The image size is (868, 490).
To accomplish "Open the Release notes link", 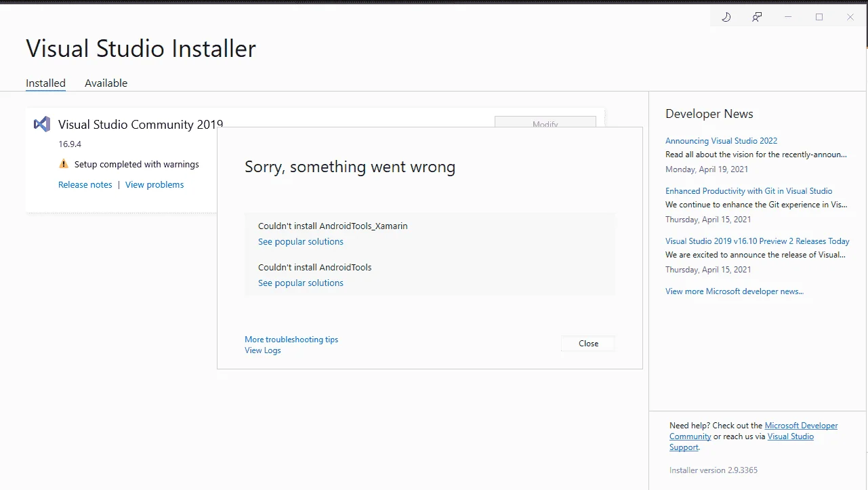I will point(85,184).
